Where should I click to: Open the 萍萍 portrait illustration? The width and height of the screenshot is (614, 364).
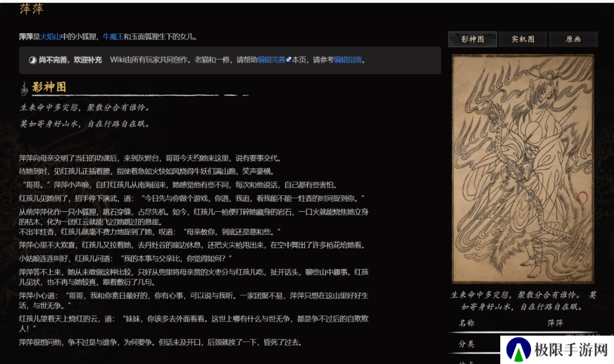(523, 169)
